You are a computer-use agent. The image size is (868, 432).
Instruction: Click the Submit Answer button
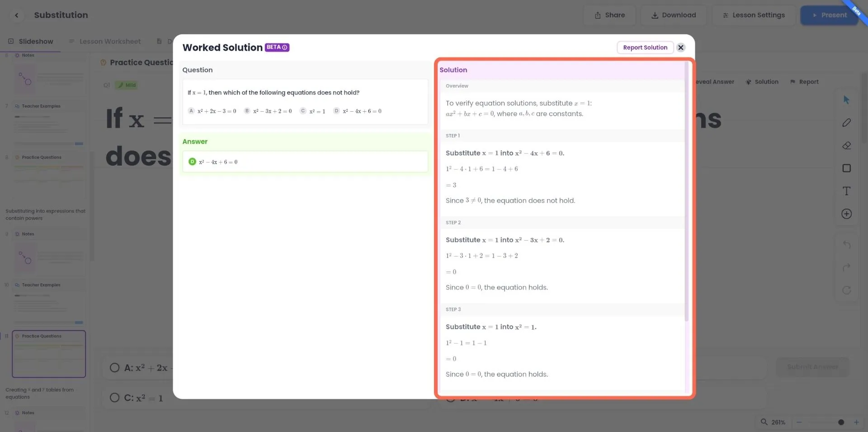point(812,366)
